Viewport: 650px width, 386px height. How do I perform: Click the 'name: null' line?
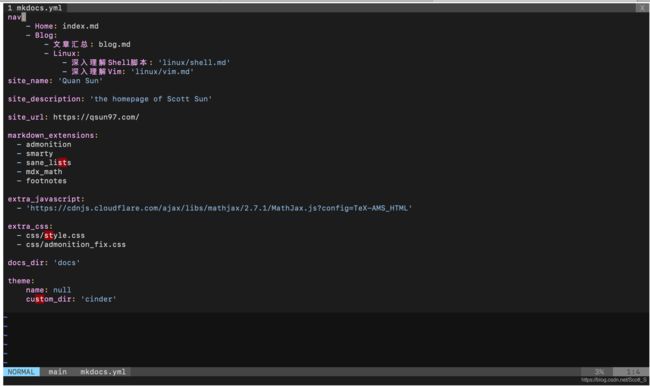click(49, 290)
